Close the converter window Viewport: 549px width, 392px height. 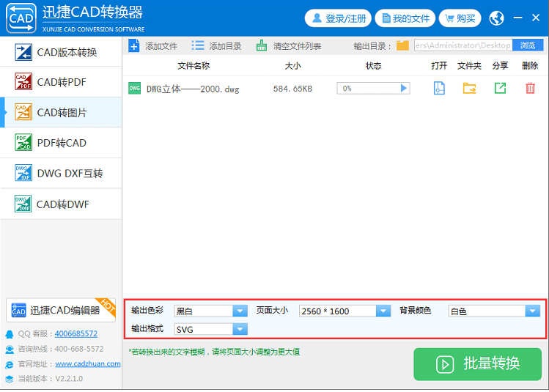coord(536,18)
